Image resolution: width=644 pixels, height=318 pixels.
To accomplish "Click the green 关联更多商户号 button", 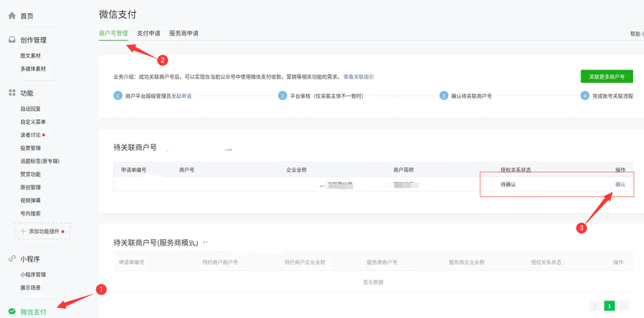I will pos(606,77).
